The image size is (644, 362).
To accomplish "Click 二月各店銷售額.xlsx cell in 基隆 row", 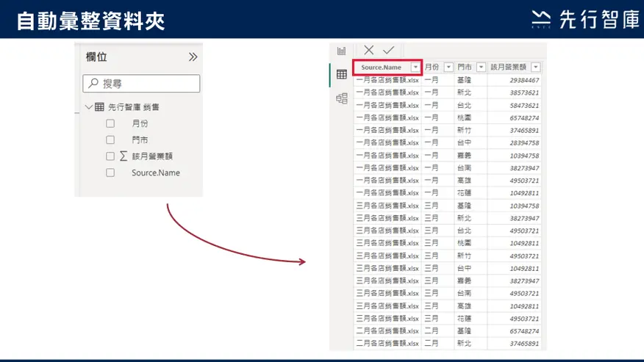I will (x=387, y=331).
